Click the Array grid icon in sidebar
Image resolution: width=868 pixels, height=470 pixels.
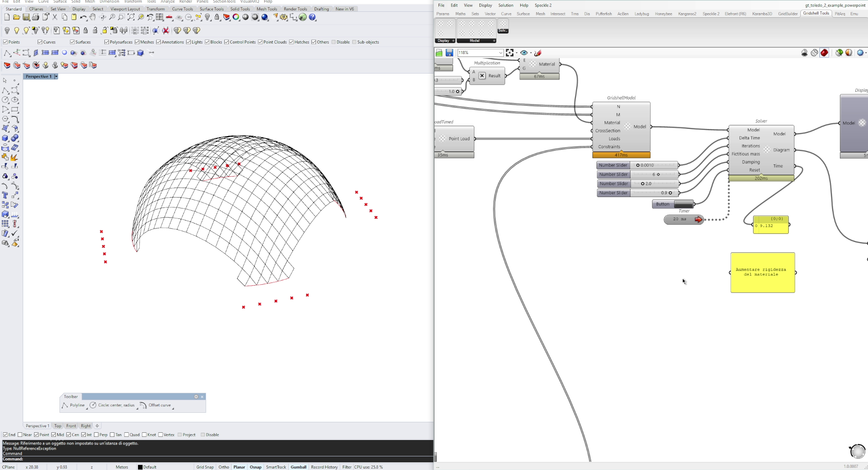point(5,224)
